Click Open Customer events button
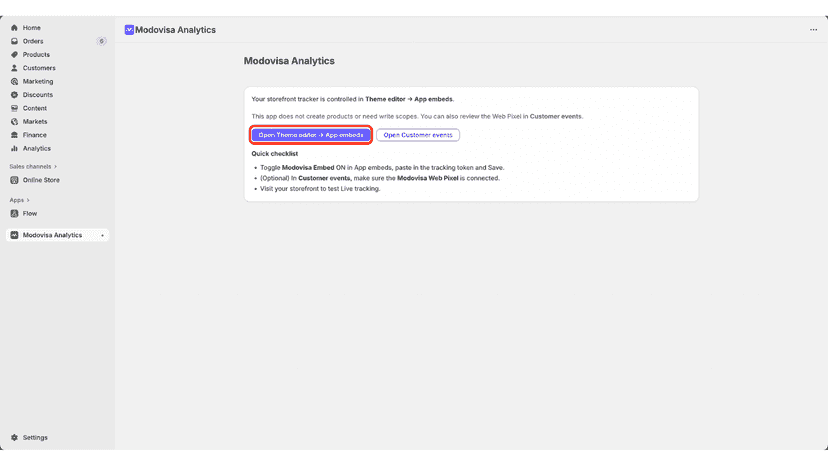The height and width of the screenshot is (466, 828). click(x=418, y=135)
